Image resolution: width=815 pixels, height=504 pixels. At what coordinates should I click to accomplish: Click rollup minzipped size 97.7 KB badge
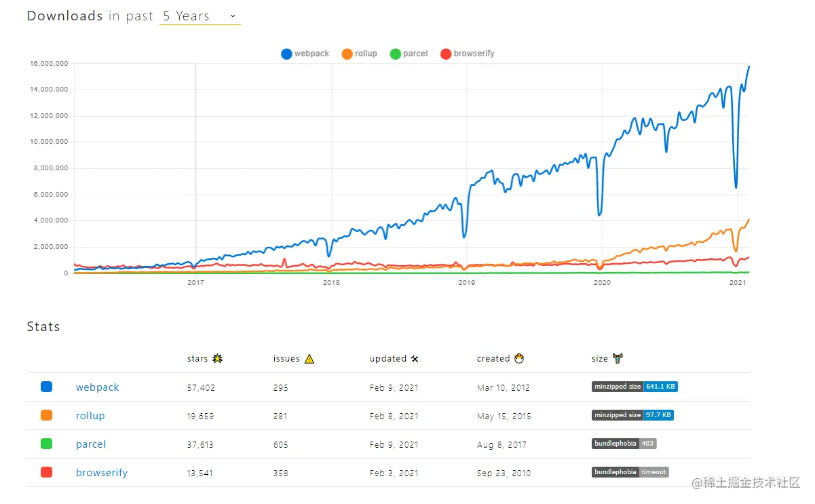coord(632,415)
